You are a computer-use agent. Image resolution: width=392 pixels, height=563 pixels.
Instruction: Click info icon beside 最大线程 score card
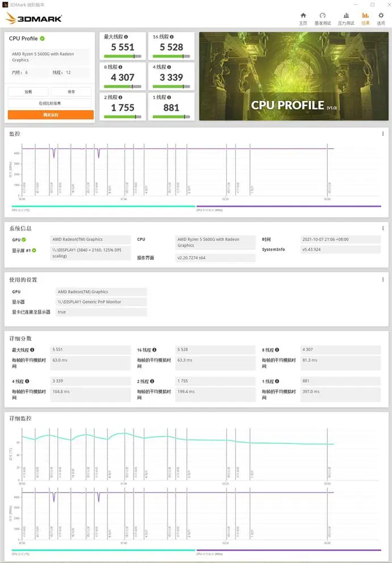tap(126, 36)
